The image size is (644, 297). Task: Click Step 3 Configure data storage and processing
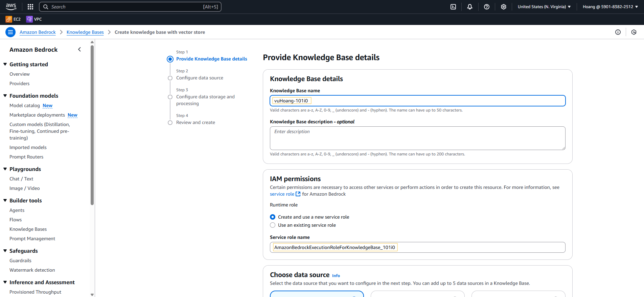pos(205,100)
